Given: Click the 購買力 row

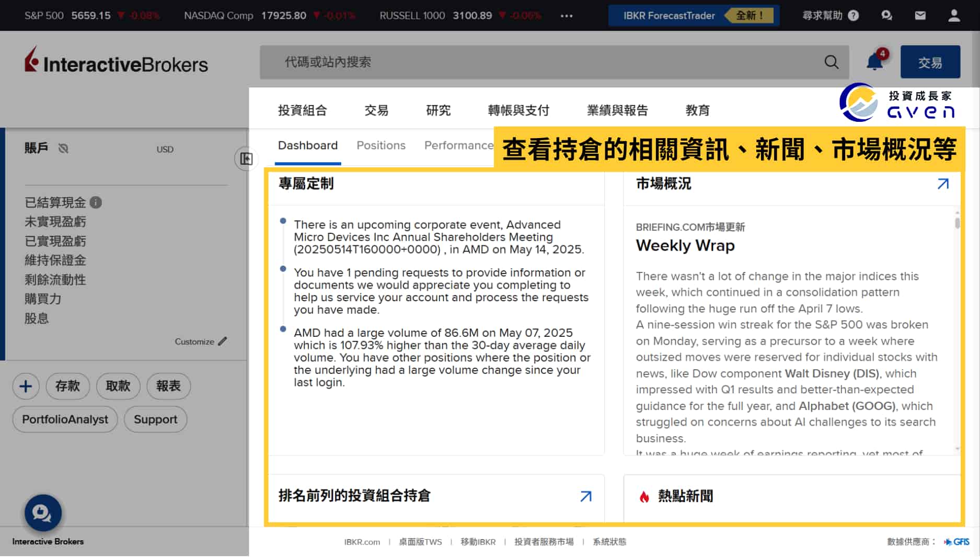Looking at the screenshot, I should point(43,299).
